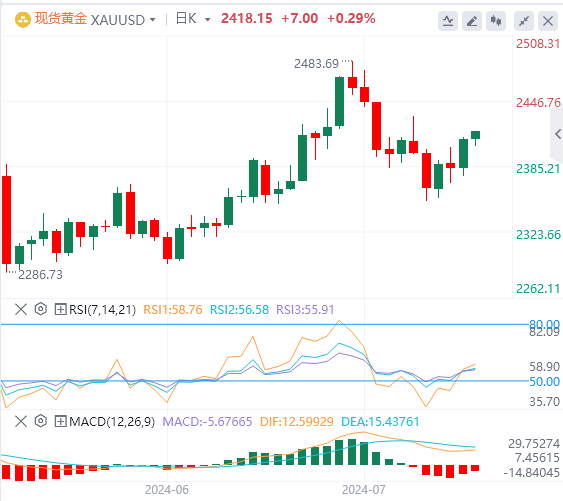Expand the right side panel arrow
Image resolution: width=563 pixels, height=501 pixels.
tap(557, 134)
